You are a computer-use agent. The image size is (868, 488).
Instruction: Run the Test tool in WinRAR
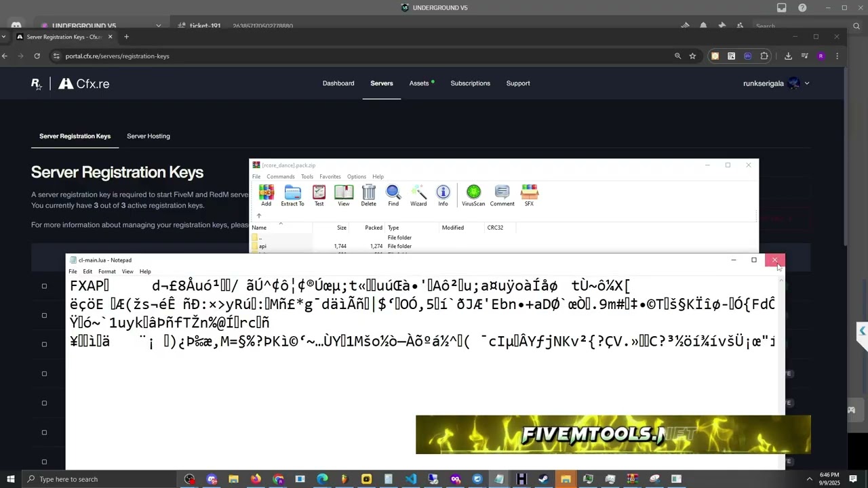319,195
